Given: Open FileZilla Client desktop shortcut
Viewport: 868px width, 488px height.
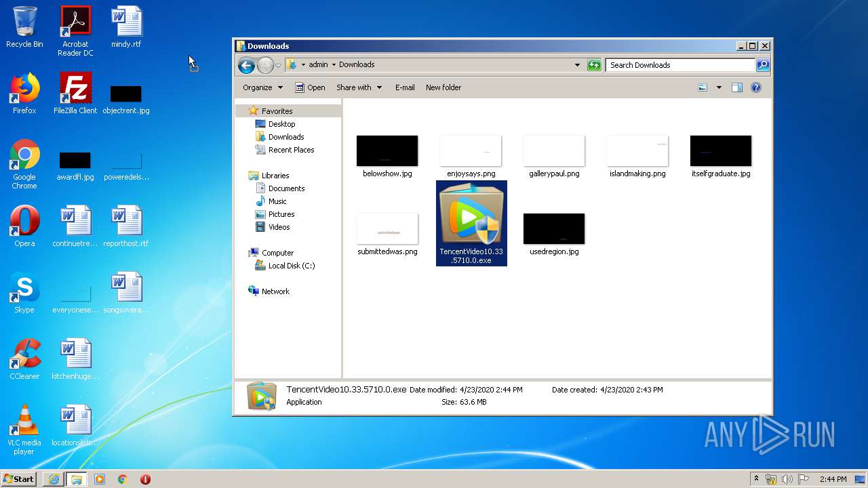Looking at the screenshot, I should [75, 94].
